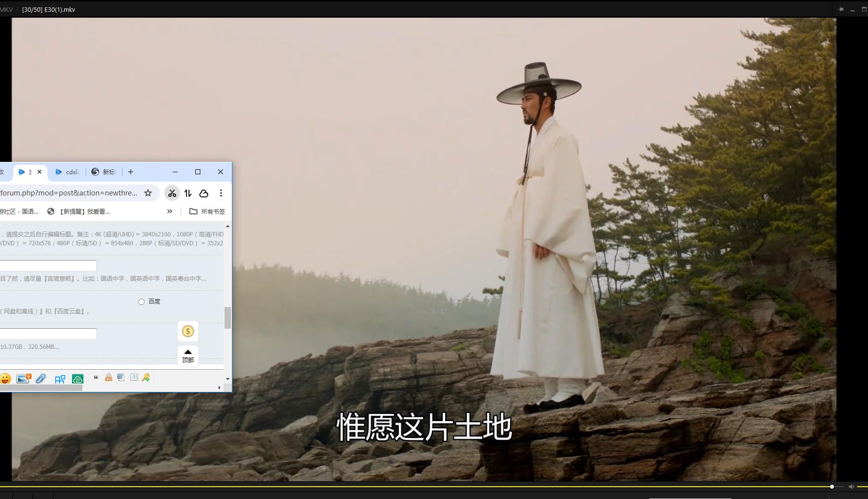Select the 百度 radio button
This screenshot has width=868, height=499.
click(141, 301)
